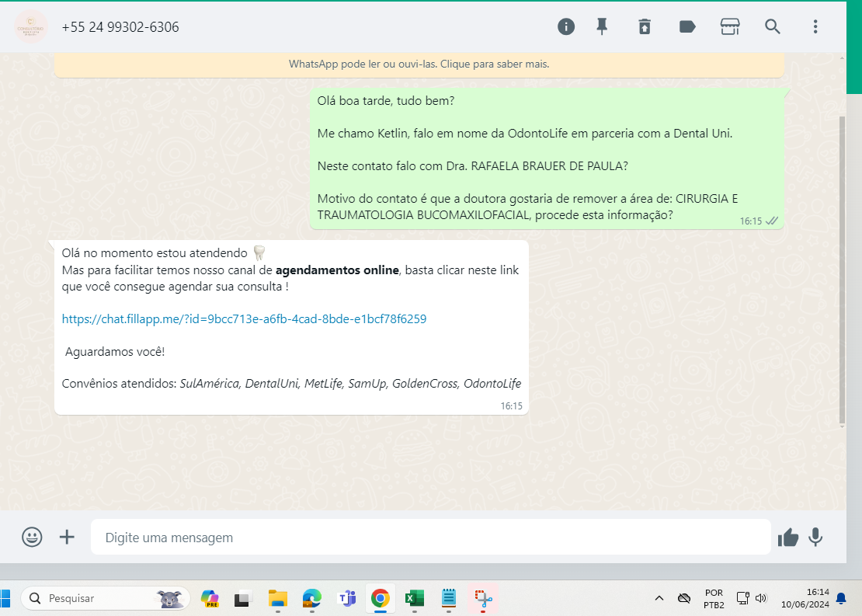
Task: Open the emoji picker smiley icon
Action: (32, 537)
